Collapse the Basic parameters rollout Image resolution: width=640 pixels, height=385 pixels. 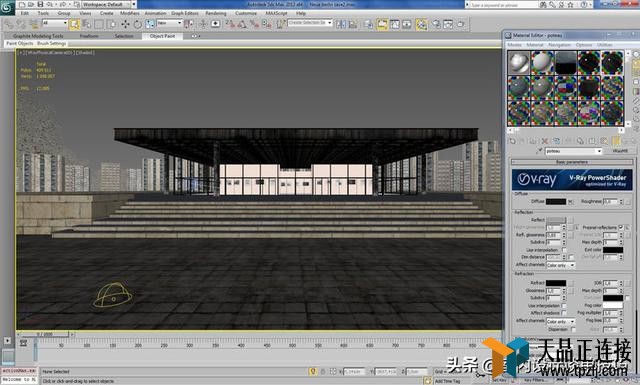click(x=572, y=162)
